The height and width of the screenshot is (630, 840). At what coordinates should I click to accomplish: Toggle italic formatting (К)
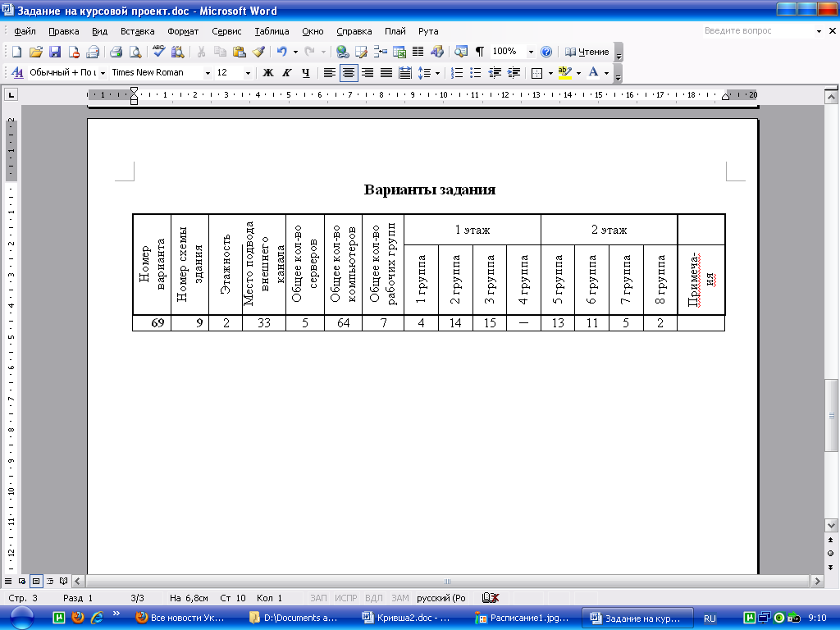coord(287,73)
